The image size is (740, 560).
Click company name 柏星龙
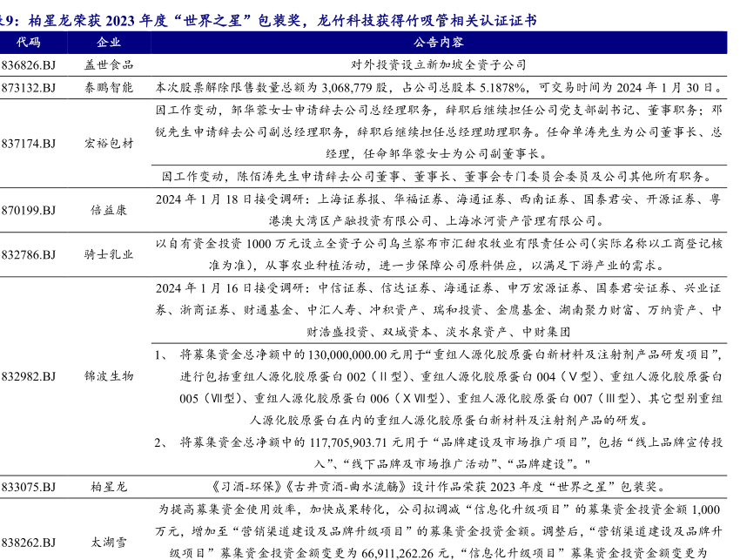point(109,487)
